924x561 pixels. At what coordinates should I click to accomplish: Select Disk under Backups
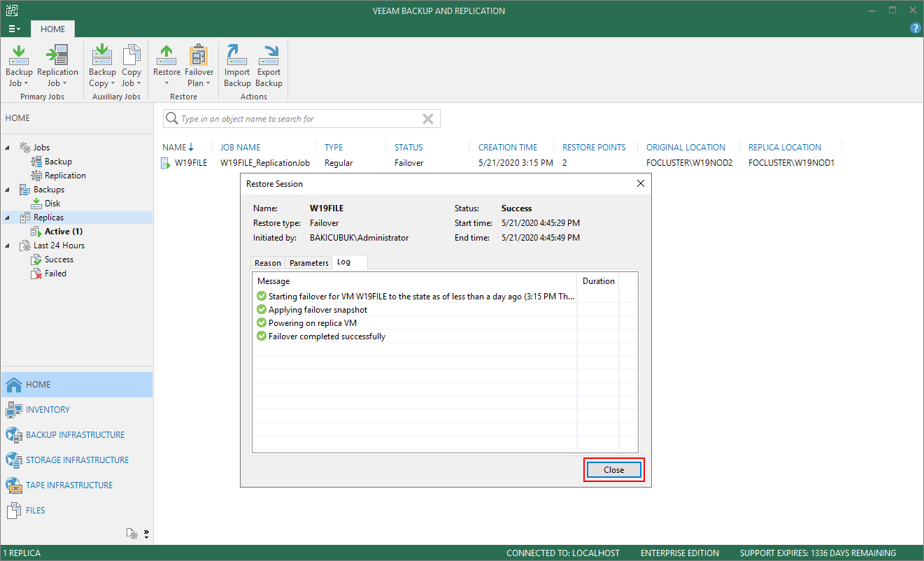(52, 204)
